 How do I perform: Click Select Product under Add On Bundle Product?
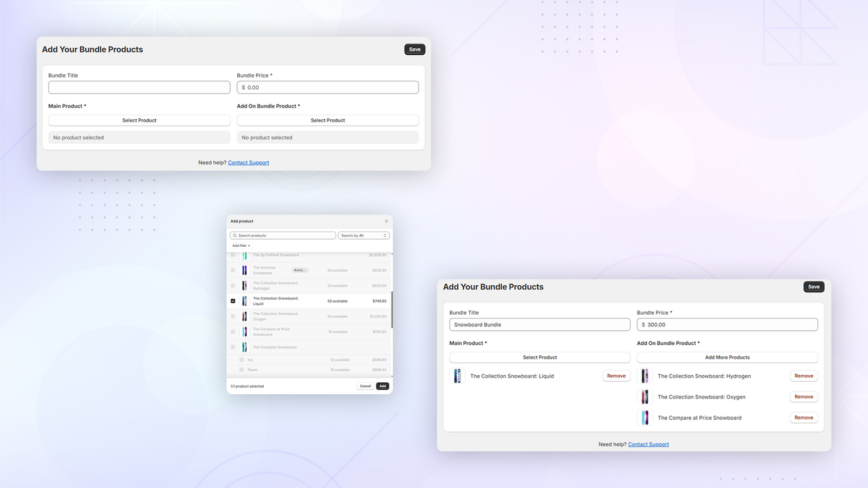point(328,120)
